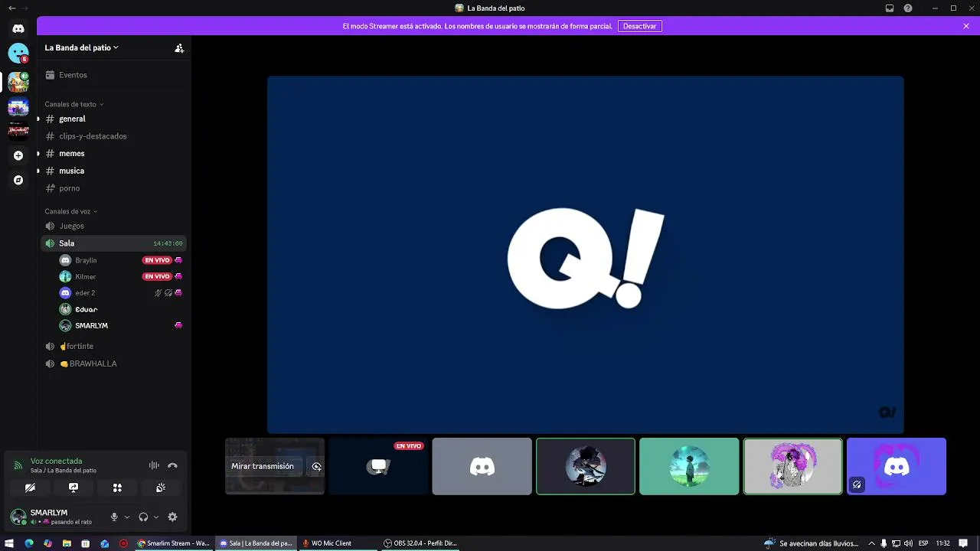
Task: Switch to Smarlim Stream Chrome window
Action: (x=173, y=543)
